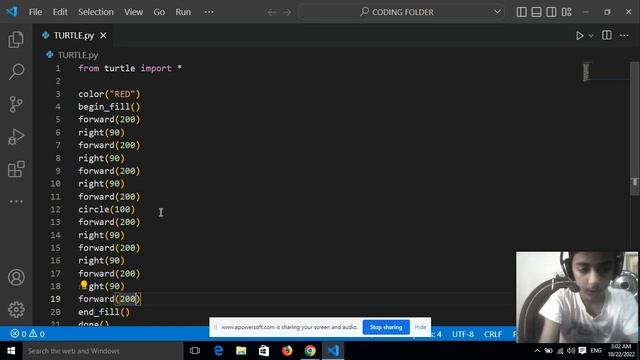Image resolution: width=640 pixels, height=360 pixels.
Task: Launch Firefox from the taskbar
Action: [x=287, y=351]
